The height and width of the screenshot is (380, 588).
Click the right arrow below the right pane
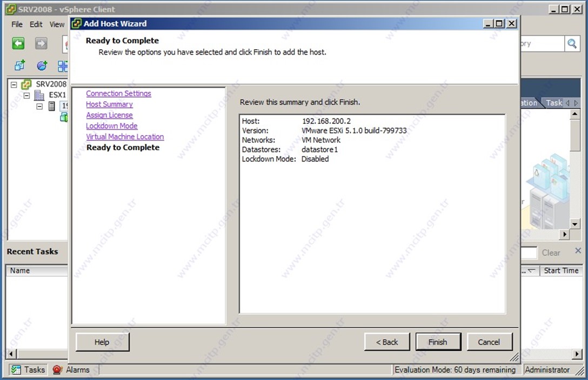tap(564, 235)
